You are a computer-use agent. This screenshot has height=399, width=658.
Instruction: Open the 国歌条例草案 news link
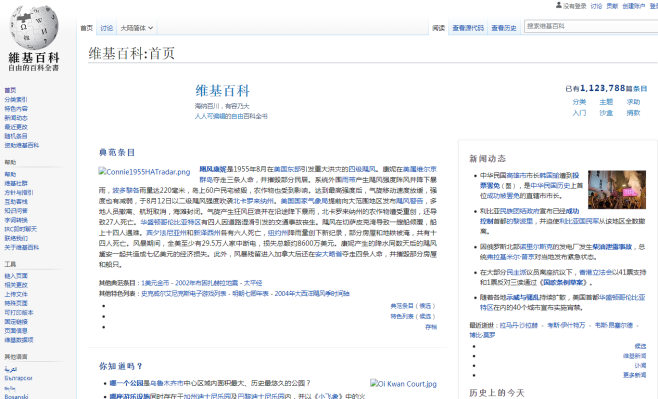[x=563, y=283]
